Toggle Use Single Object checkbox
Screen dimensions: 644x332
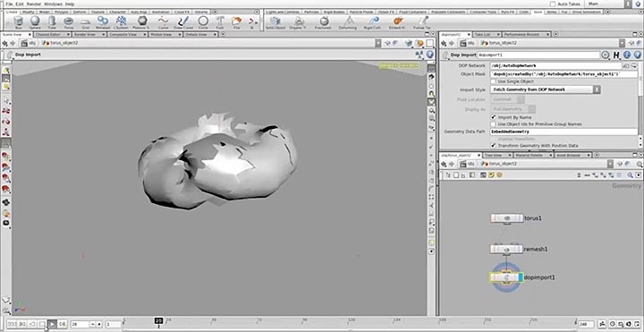[493, 81]
